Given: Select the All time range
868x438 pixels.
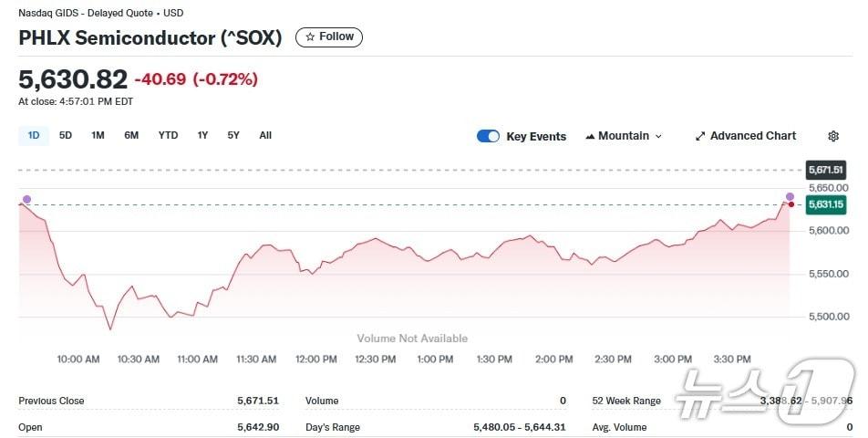Looking at the screenshot, I should (265, 136).
